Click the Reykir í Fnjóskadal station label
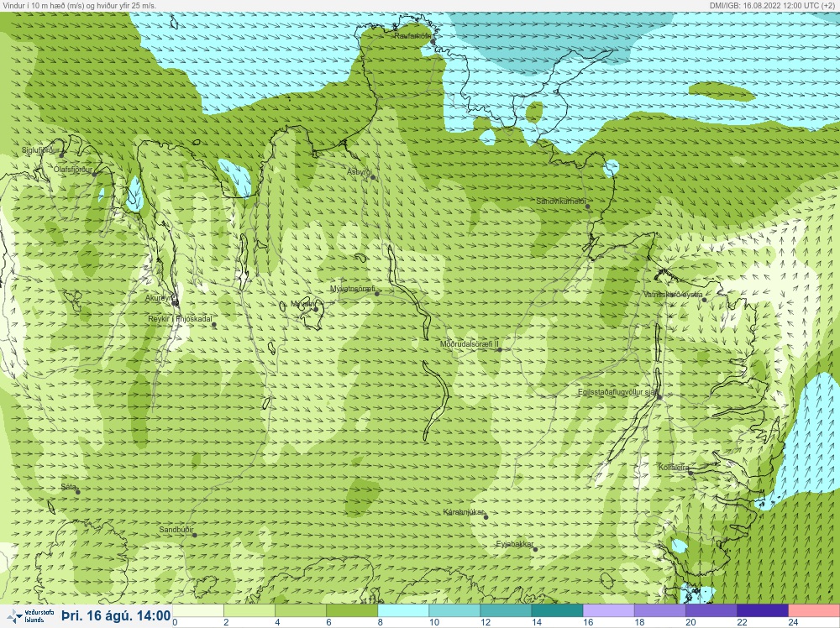This screenshot has width=840, height=628. pyautogui.click(x=180, y=319)
